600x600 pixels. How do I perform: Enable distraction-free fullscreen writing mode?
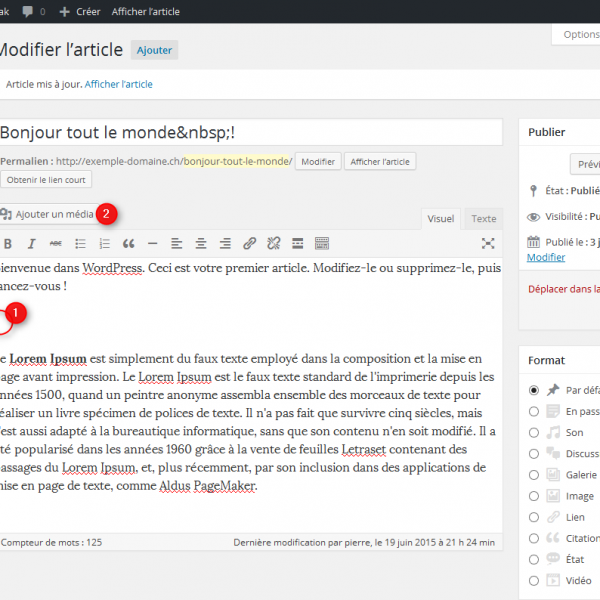488,243
